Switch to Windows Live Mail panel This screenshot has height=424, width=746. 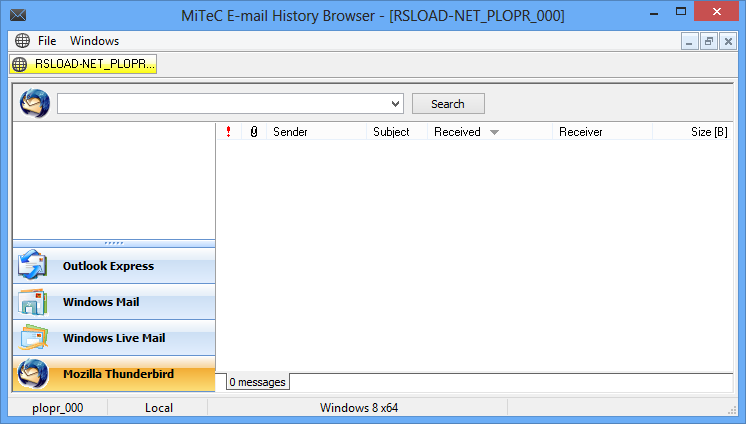114,338
